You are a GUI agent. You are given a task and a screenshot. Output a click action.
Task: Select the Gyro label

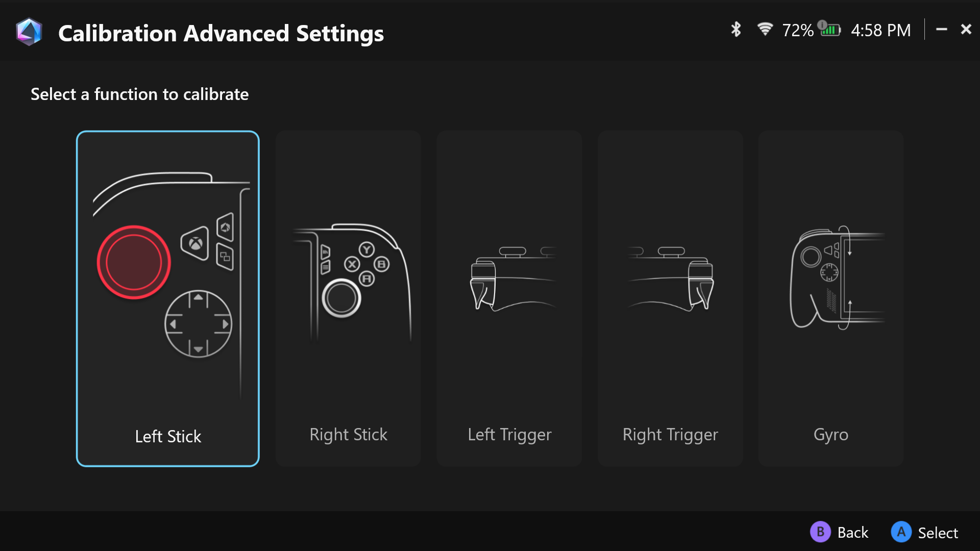tap(830, 435)
